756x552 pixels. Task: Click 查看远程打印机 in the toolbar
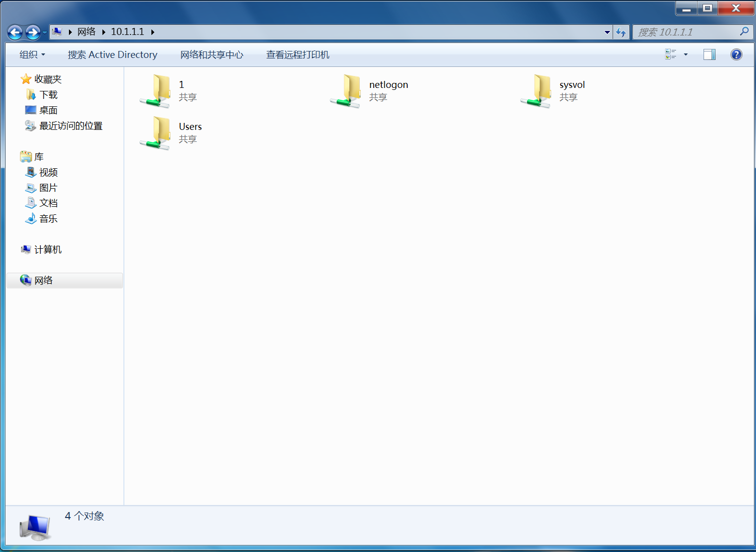click(298, 54)
